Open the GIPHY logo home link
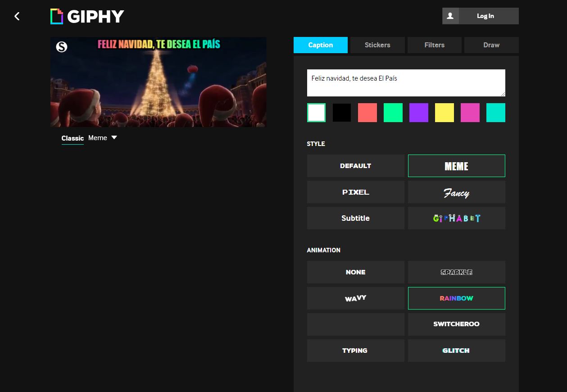 tap(87, 16)
